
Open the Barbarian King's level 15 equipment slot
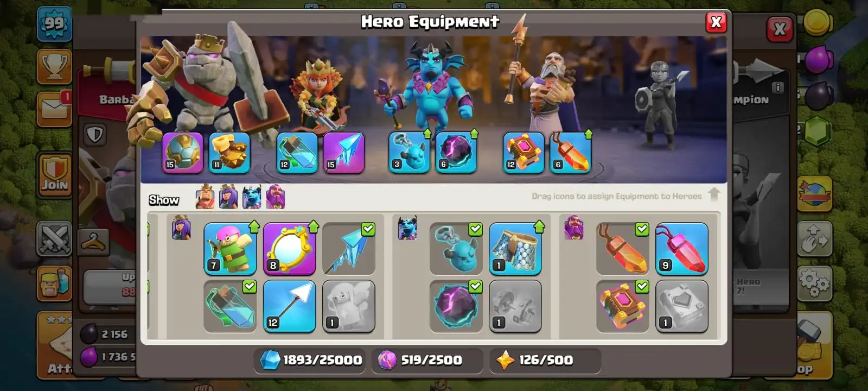tap(183, 153)
